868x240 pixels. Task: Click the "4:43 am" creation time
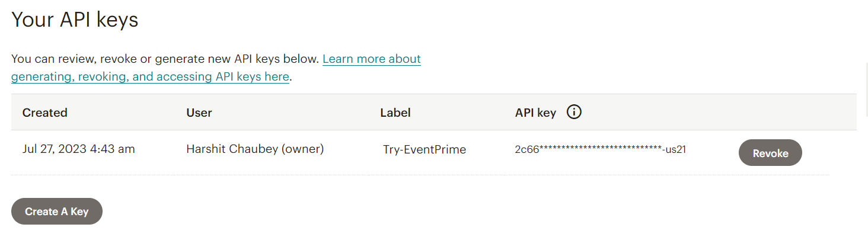pyautogui.click(x=112, y=149)
